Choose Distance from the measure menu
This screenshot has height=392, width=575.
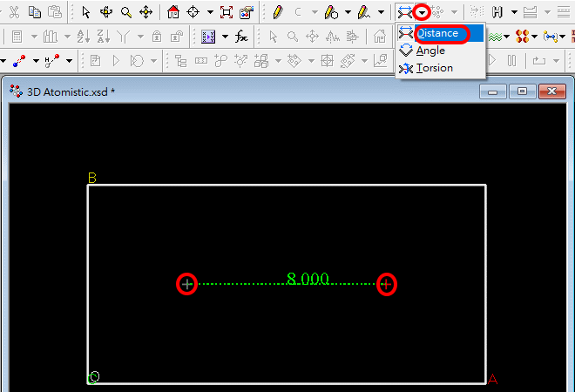click(436, 33)
